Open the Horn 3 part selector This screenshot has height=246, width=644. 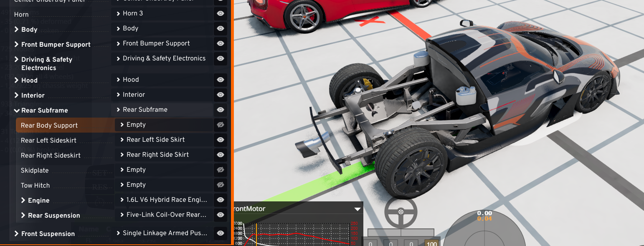[162, 13]
